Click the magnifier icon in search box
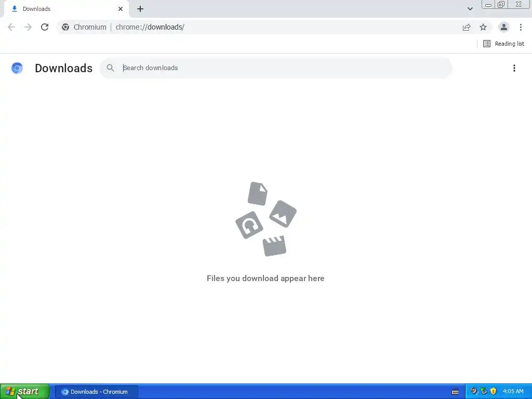Viewport: 532px width, 399px height. coord(110,68)
